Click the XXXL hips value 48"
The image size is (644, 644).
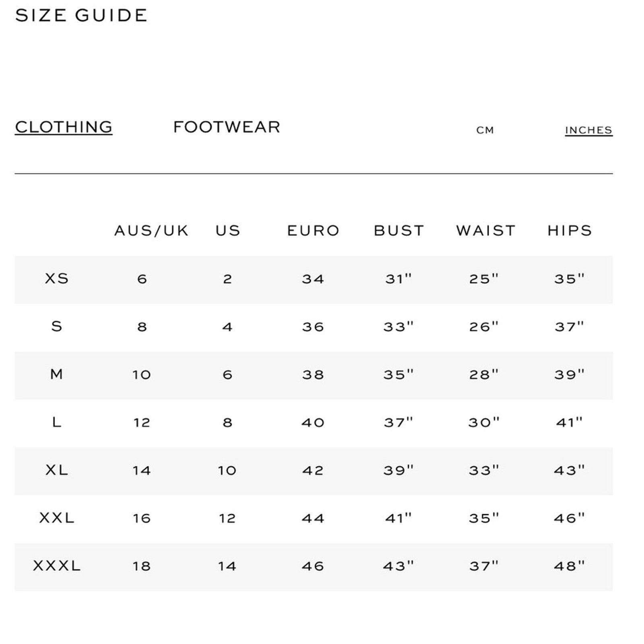click(569, 566)
